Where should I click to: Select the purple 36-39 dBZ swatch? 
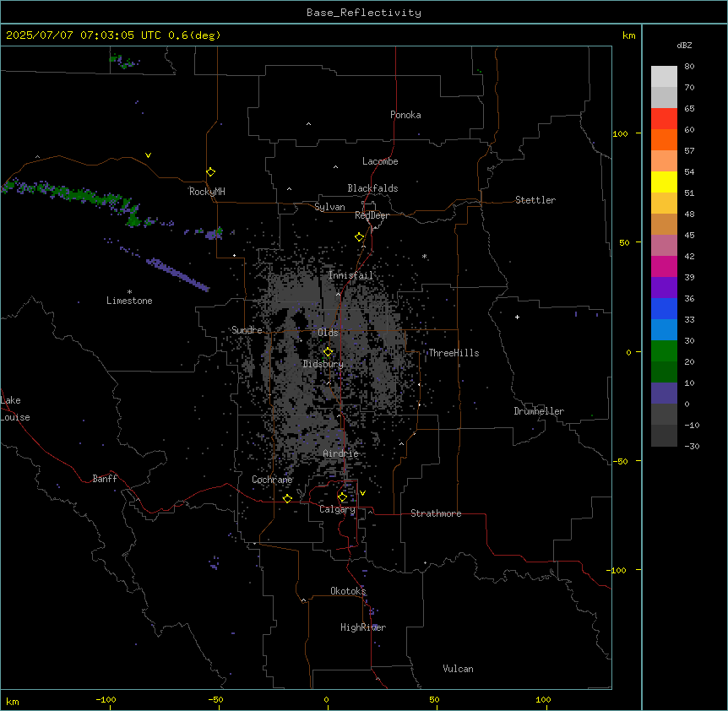[x=664, y=287]
